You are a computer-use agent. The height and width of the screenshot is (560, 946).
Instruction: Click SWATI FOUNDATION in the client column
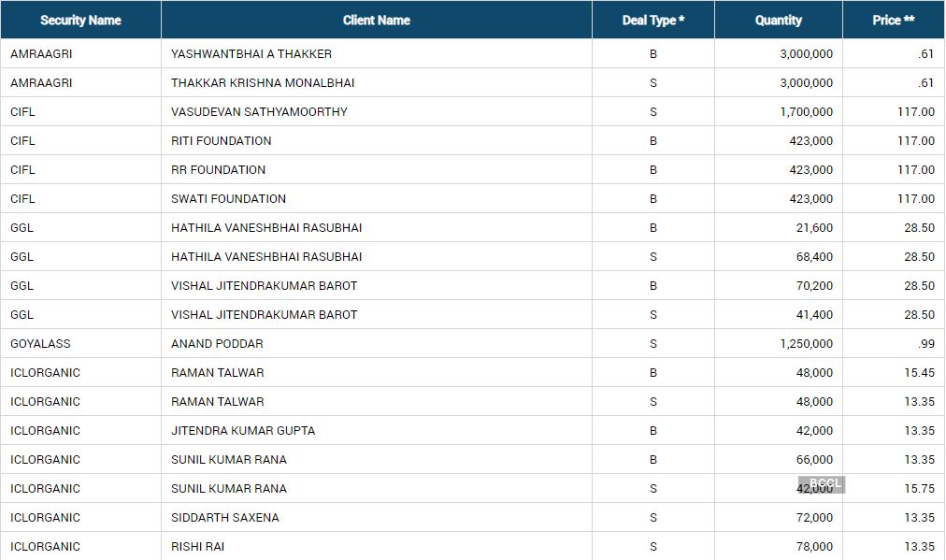pos(228,199)
